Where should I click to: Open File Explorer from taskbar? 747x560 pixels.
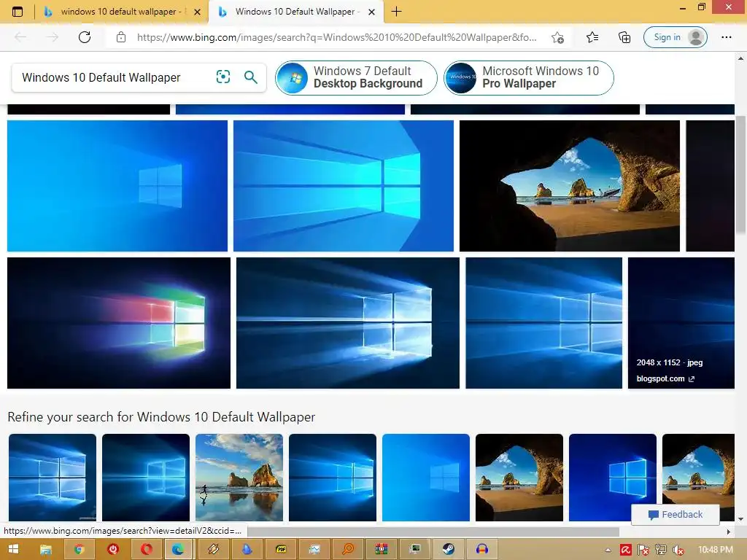click(46, 549)
